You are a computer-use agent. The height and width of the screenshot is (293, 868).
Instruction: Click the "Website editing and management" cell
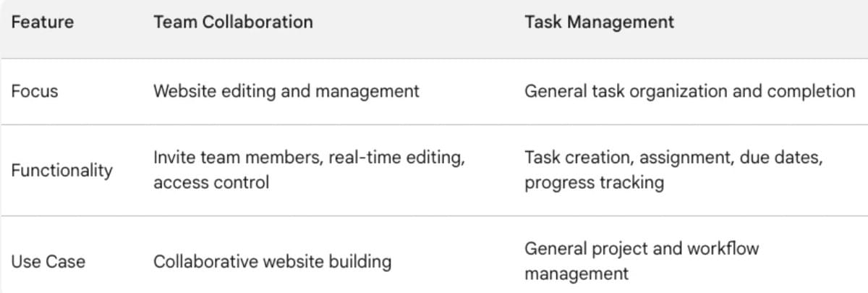click(286, 91)
